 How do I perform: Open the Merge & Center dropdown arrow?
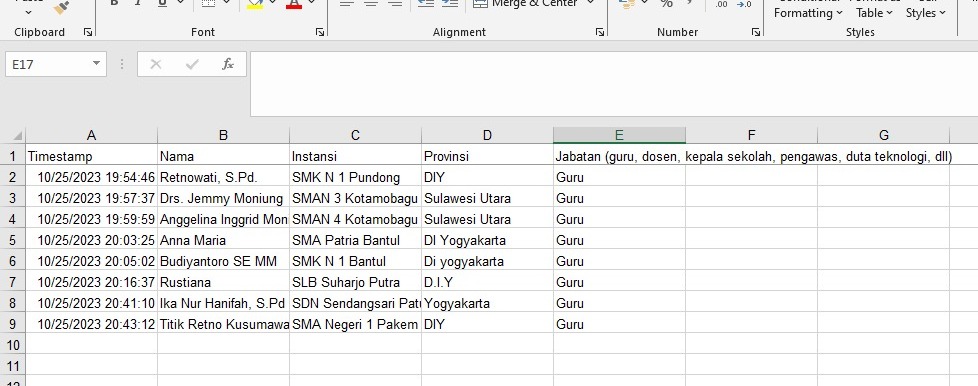pyautogui.click(x=590, y=3)
